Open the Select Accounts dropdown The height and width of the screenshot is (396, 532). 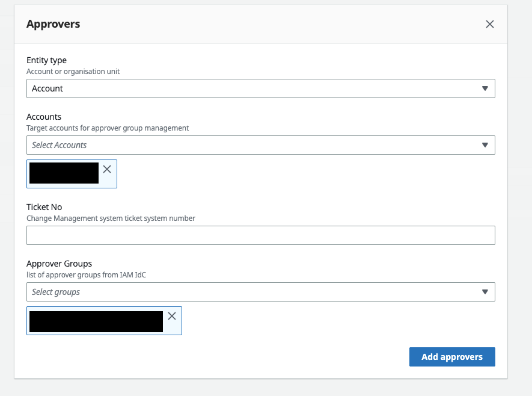[252, 145]
